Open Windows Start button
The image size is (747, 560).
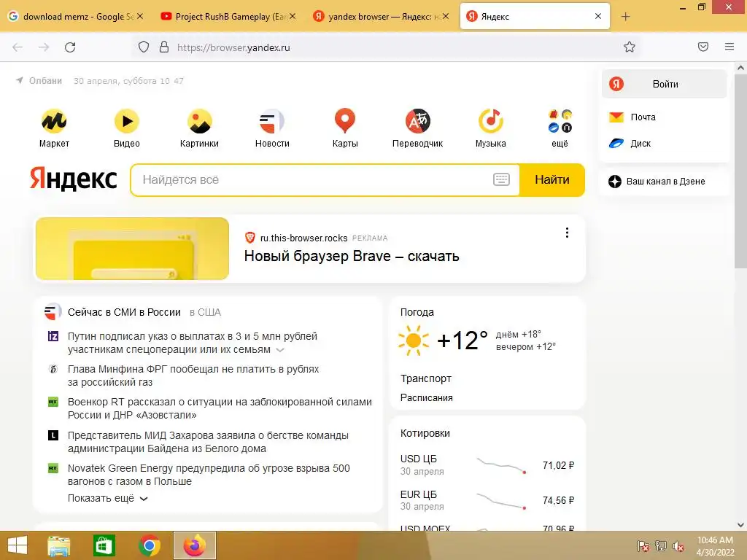tap(18, 545)
